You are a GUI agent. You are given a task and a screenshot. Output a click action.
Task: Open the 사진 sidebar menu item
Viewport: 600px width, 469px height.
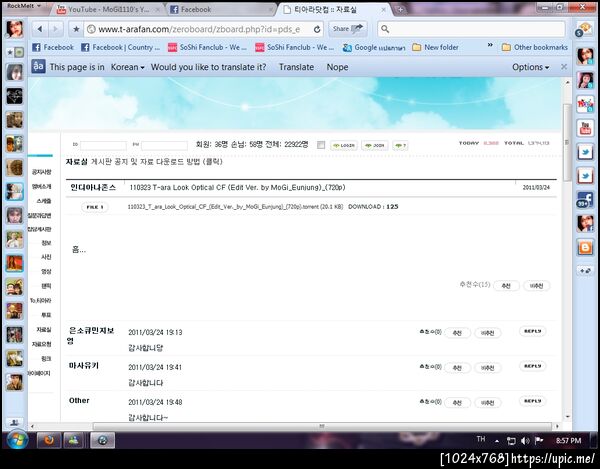click(x=46, y=257)
